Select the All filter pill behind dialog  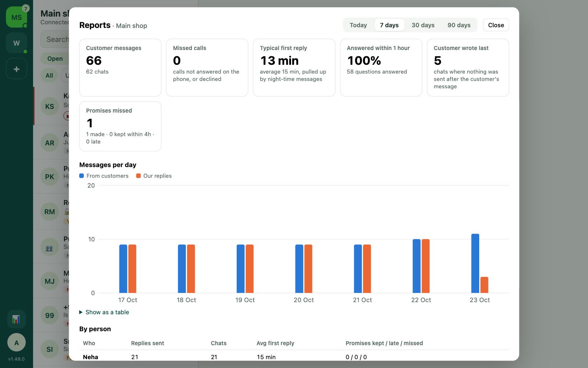(x=49, y=75)
